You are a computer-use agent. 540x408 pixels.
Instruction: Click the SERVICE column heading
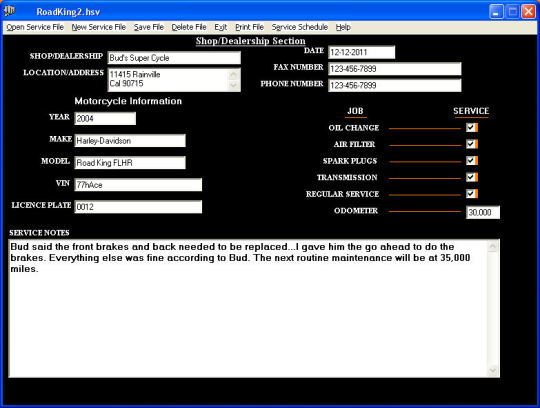point(471,111)
